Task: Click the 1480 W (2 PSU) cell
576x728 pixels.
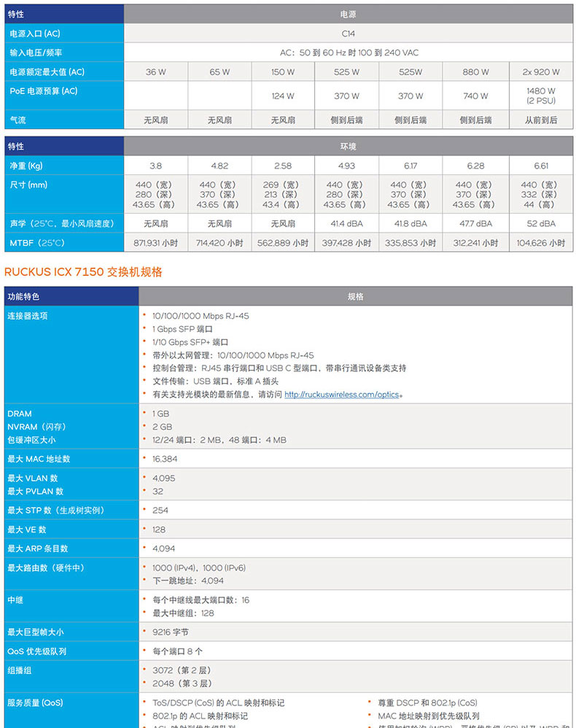Action: (x=541, y=96)
